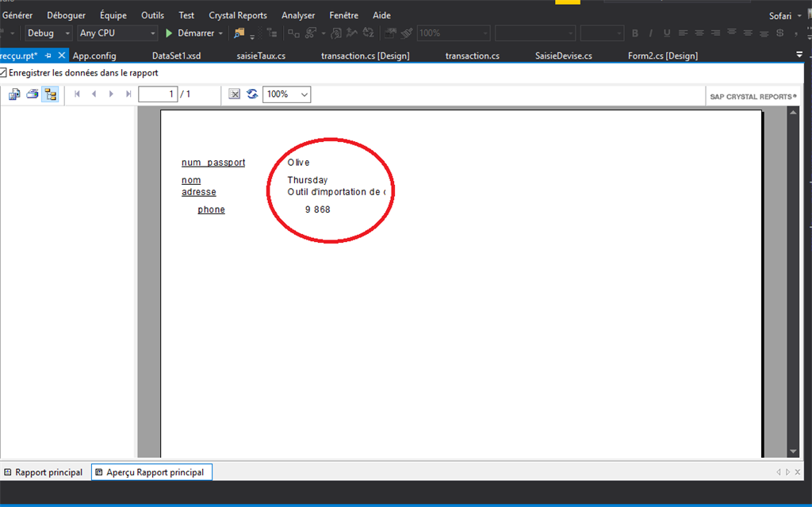Open the Sofari account dropdown

785,16
